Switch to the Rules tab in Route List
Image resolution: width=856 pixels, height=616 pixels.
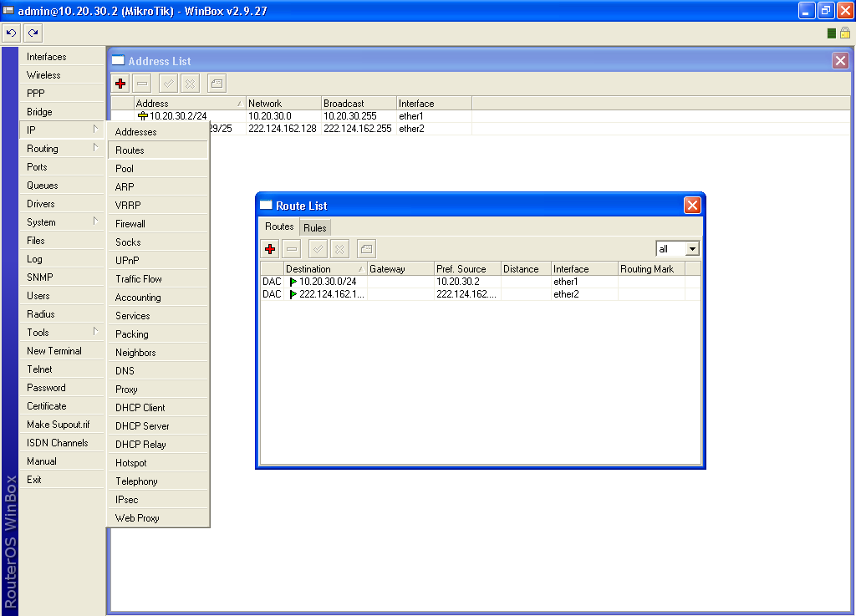pyautogui.click(x=315, y=228)
